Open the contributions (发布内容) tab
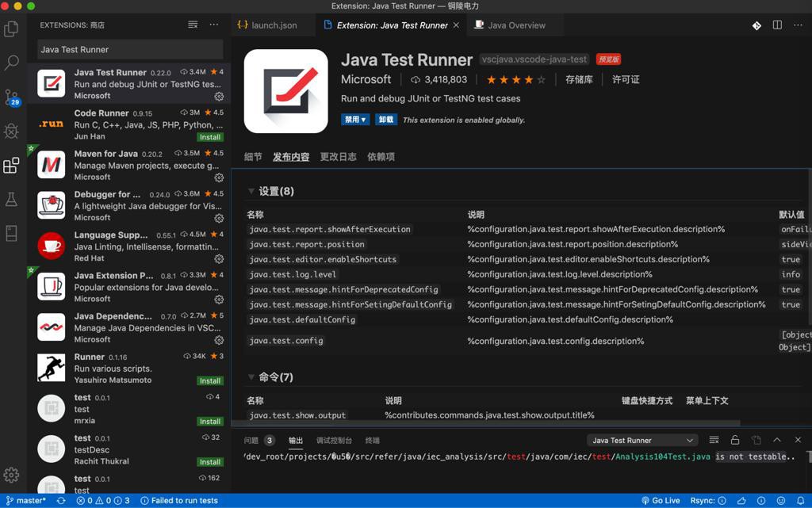The width and height of the screenshot is (812, 508). point(291,157)
